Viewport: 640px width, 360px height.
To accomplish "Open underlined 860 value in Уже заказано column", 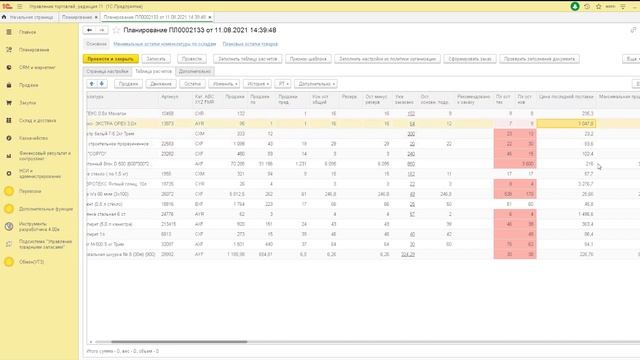I will pos(411,164).
